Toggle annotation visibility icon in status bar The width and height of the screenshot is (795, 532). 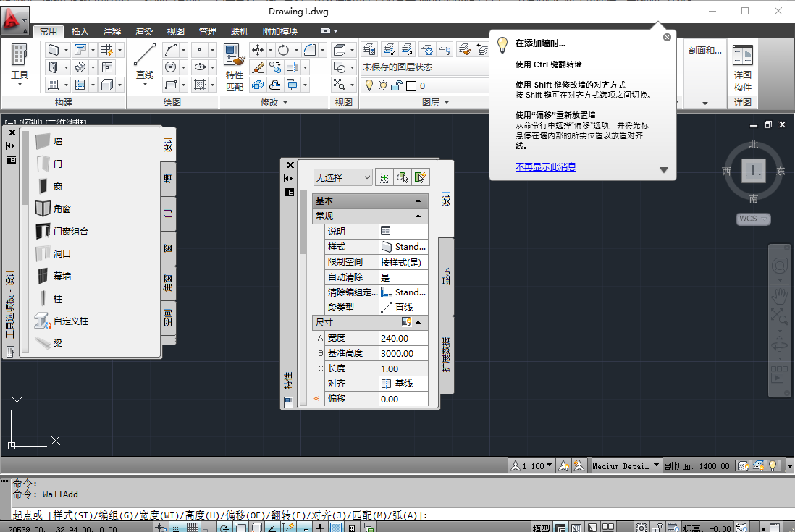[564, 465]
